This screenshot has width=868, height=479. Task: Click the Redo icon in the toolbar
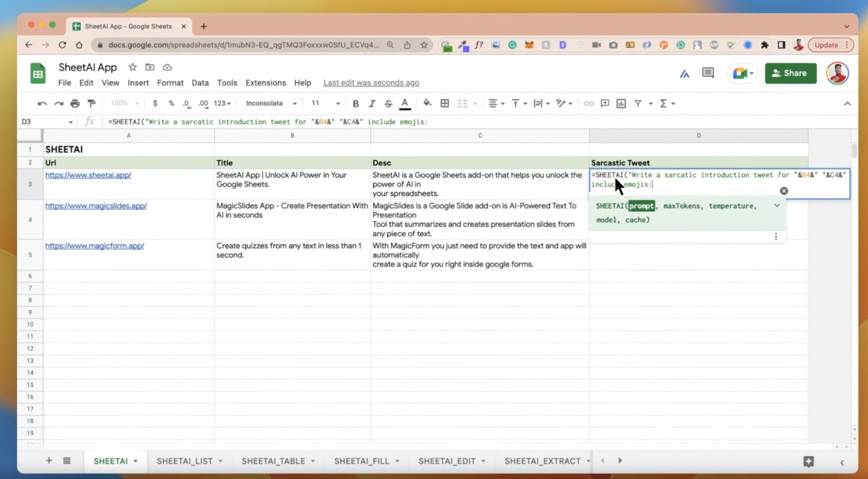[59, 103]
